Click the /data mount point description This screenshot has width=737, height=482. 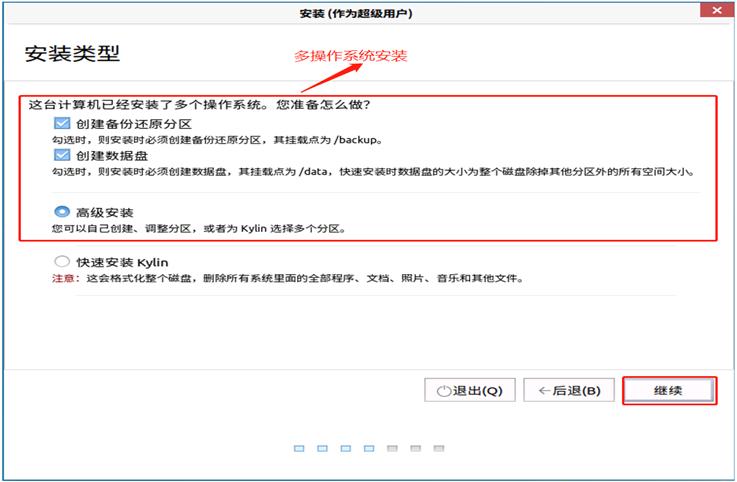click(x=373, y=172)
